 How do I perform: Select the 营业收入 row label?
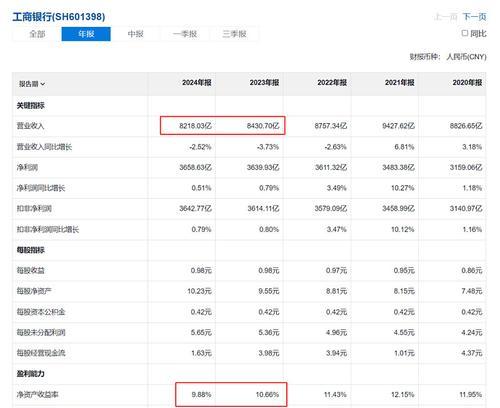[x=30, y=126]
